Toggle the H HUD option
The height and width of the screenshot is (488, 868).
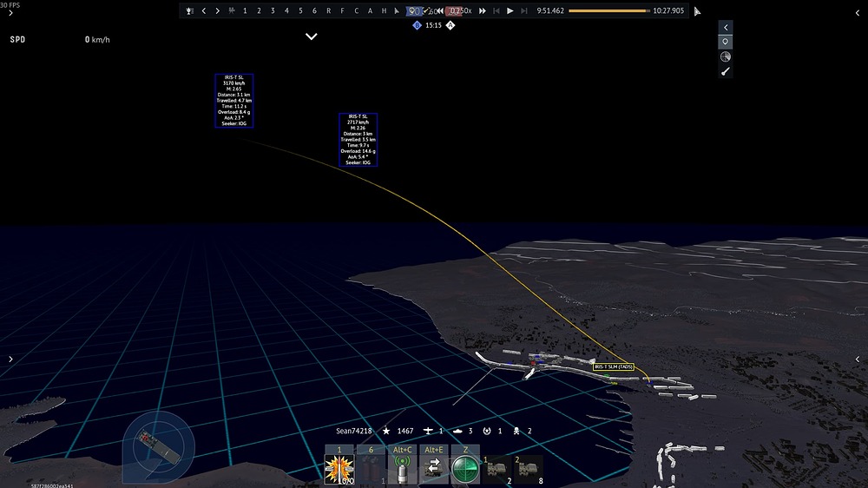[x=384, y=10]
